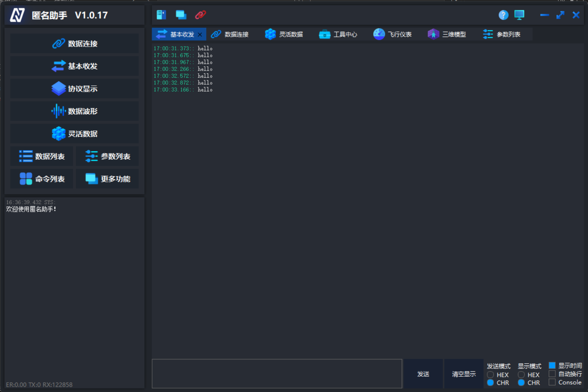This screenshot has width=588, height=392.
Task: Click the 发送 send button
Action: [423, 374]
